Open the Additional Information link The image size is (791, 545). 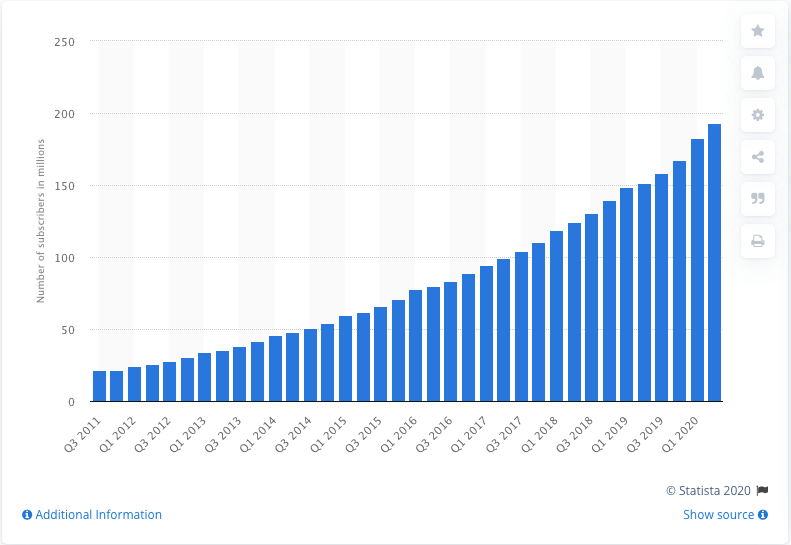(98, 515)
